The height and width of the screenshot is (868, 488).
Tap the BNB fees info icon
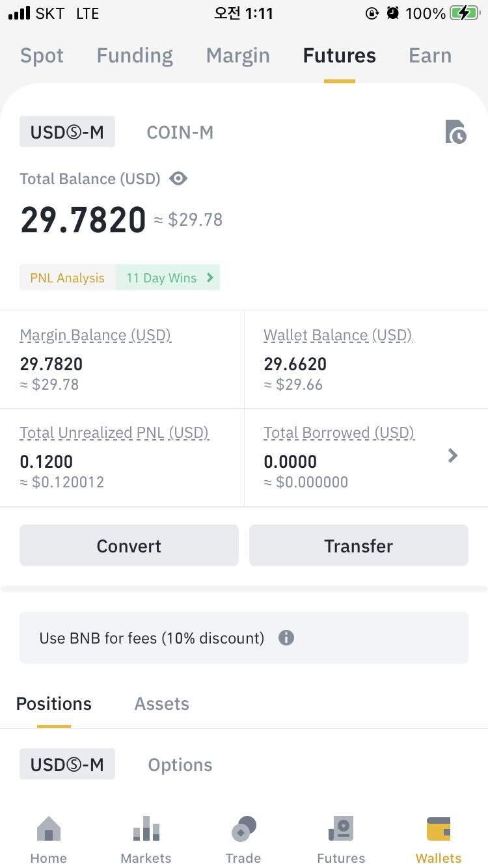286,638
